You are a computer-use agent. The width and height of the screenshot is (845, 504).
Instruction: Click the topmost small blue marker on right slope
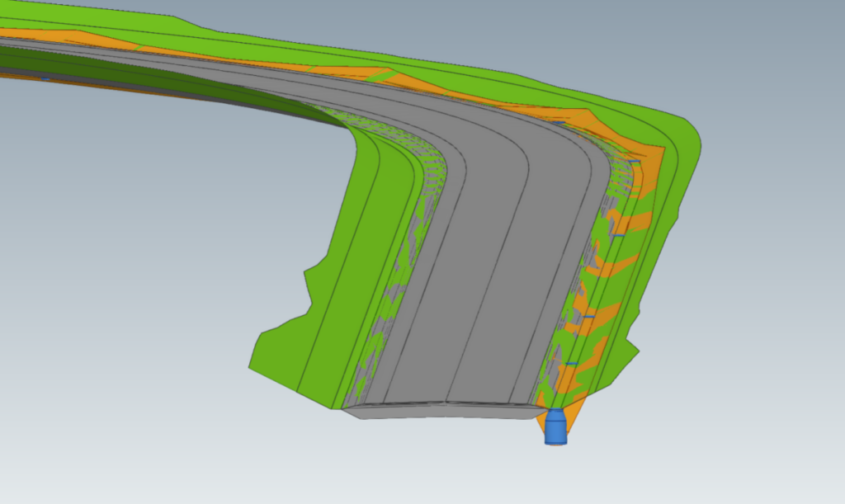559,123
